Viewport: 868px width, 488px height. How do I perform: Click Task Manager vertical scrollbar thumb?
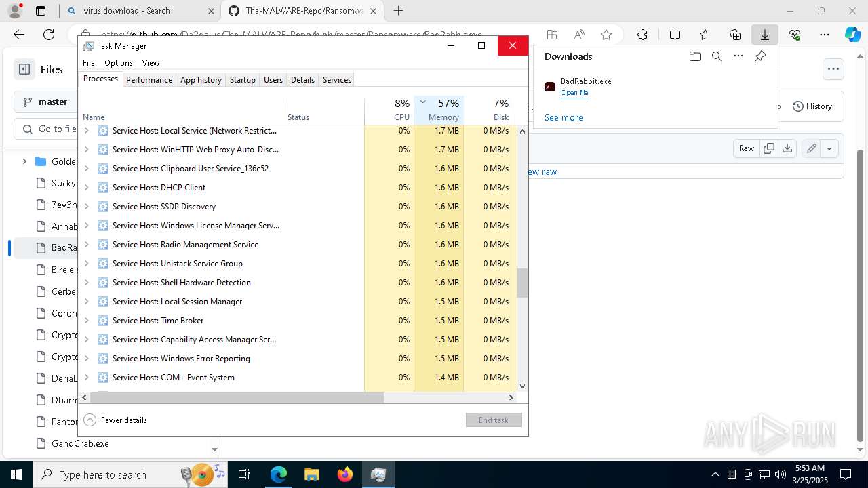tap(522, 283)
